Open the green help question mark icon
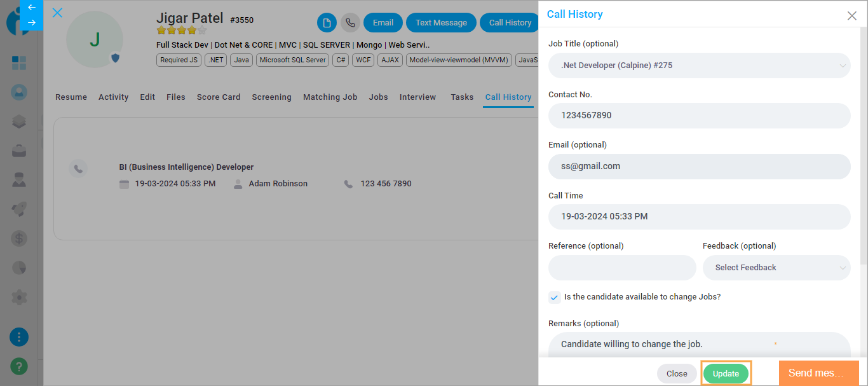868x386 pixels. pos(19,367)
